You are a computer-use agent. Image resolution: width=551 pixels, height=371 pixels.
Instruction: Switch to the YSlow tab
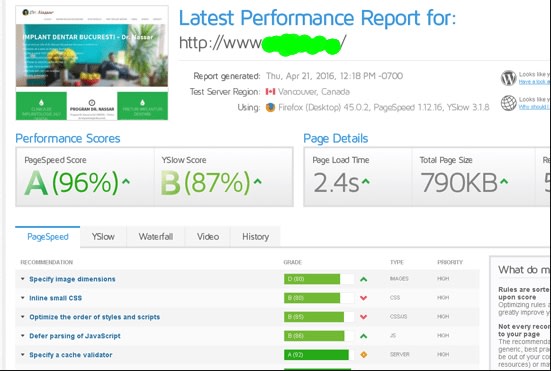click(x=103, y=237)
